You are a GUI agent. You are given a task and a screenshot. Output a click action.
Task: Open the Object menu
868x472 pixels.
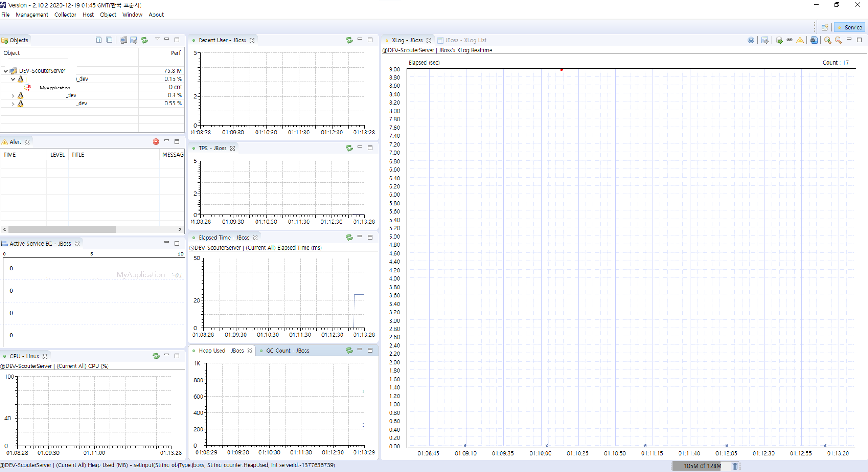tap(108, 15)
